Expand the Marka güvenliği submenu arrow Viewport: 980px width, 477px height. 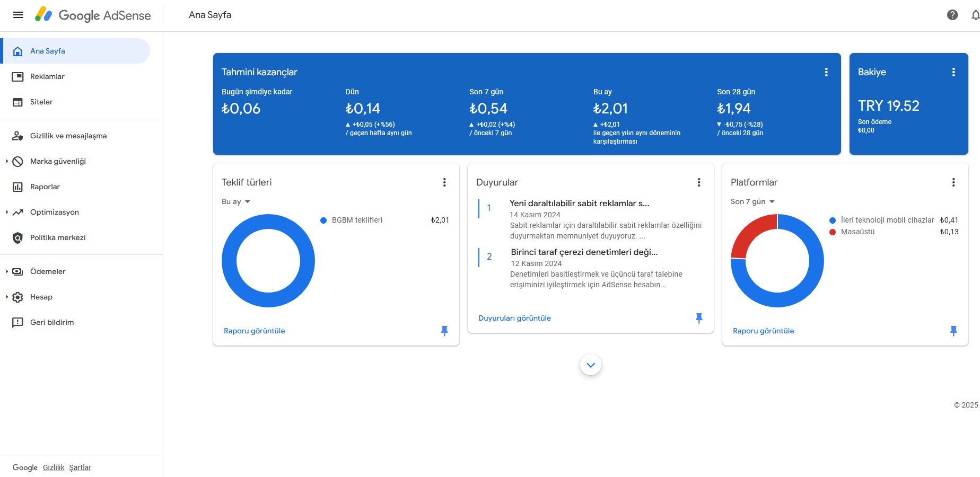coord(7,161)
